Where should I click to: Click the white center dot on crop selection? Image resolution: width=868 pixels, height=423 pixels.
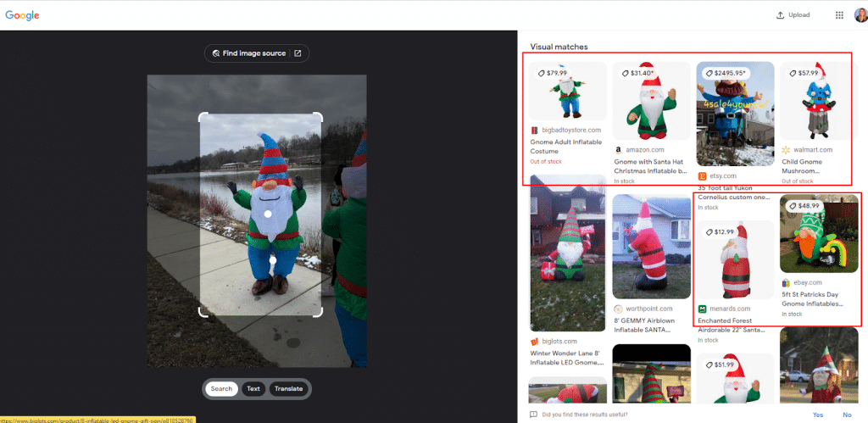tap(268, 214)
